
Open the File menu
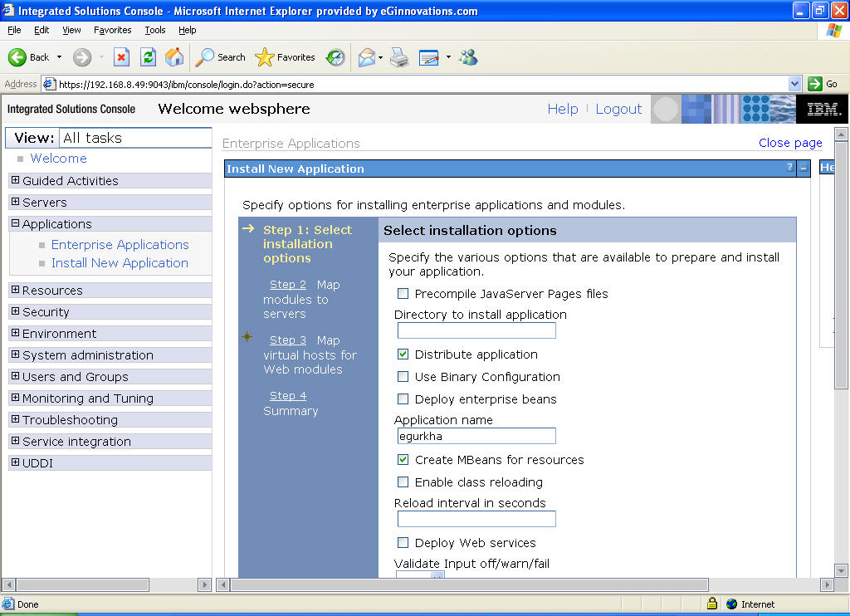point(14,31)
